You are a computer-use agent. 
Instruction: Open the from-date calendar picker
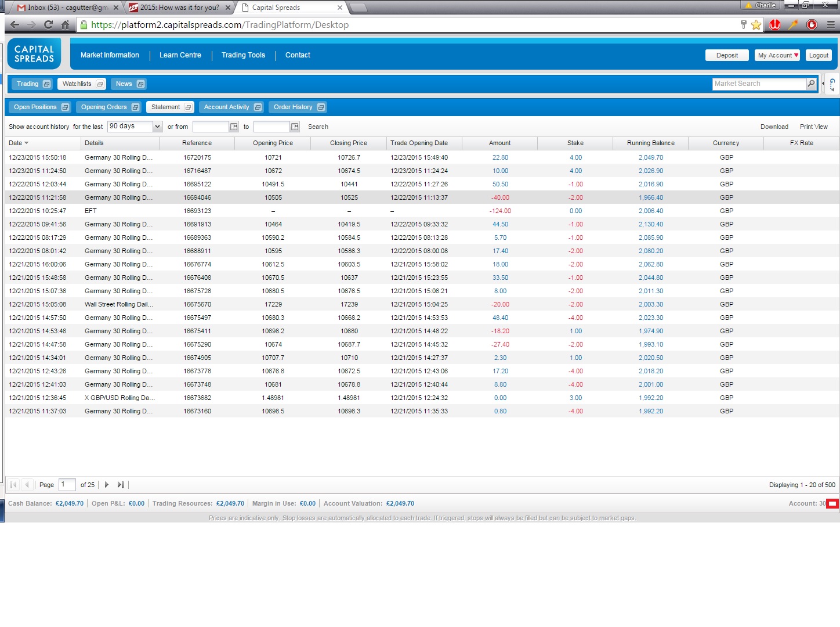point(234,127)
